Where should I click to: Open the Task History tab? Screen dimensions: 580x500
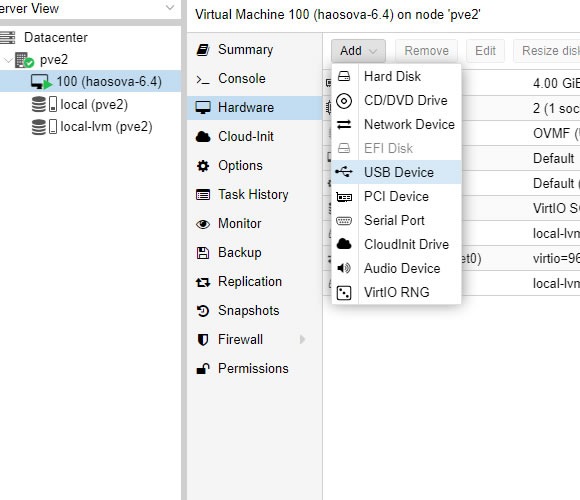tap(254, 195)
